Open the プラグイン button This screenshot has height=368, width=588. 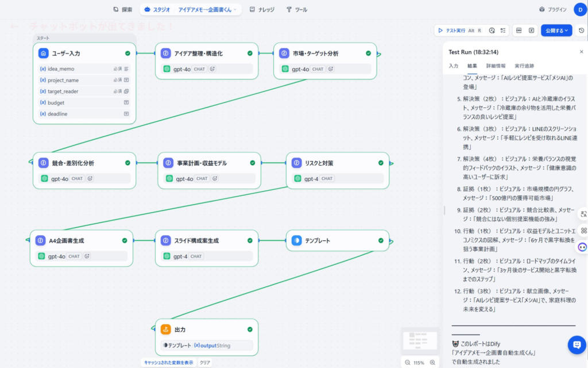pos(553,10)
